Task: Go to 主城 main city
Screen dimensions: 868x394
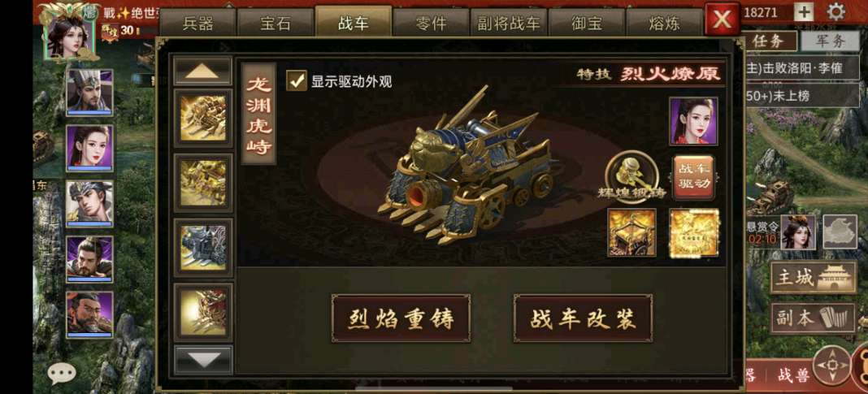Action: pyautogui.click(x=813, y=277)
